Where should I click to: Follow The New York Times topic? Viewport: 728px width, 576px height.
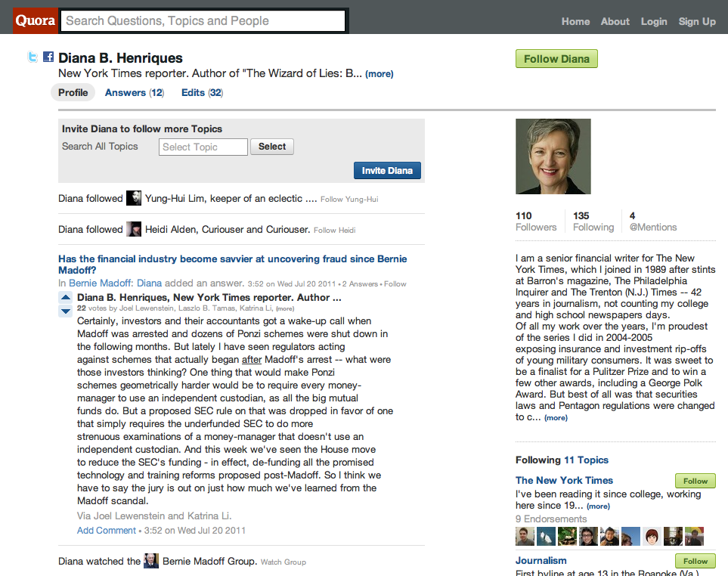(695, 481)
